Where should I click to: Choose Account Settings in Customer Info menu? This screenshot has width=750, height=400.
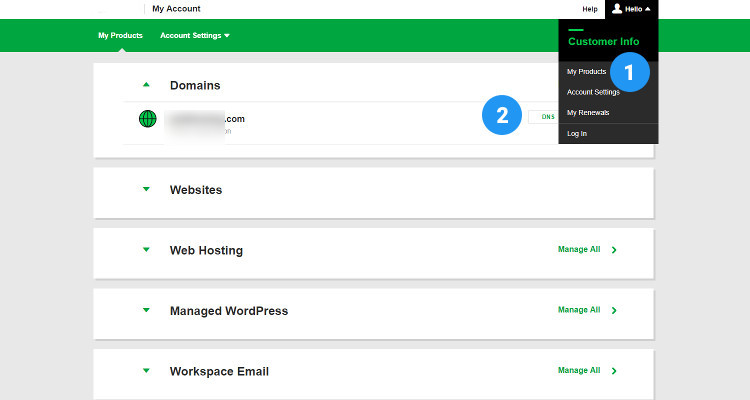coord(593,92)
